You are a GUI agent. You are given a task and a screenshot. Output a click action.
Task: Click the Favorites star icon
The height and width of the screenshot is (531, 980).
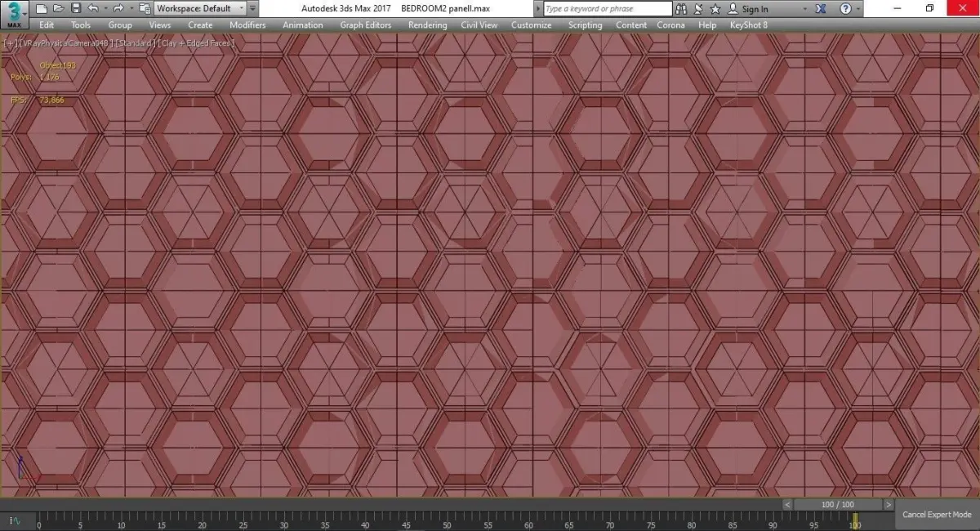pos(715,9)
